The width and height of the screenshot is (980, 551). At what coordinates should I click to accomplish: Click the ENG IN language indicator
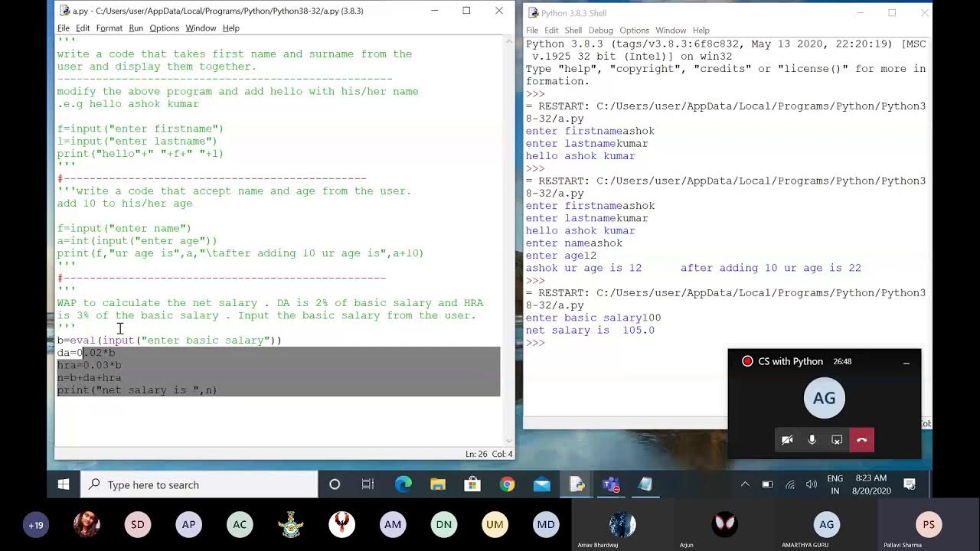[835, 484]
